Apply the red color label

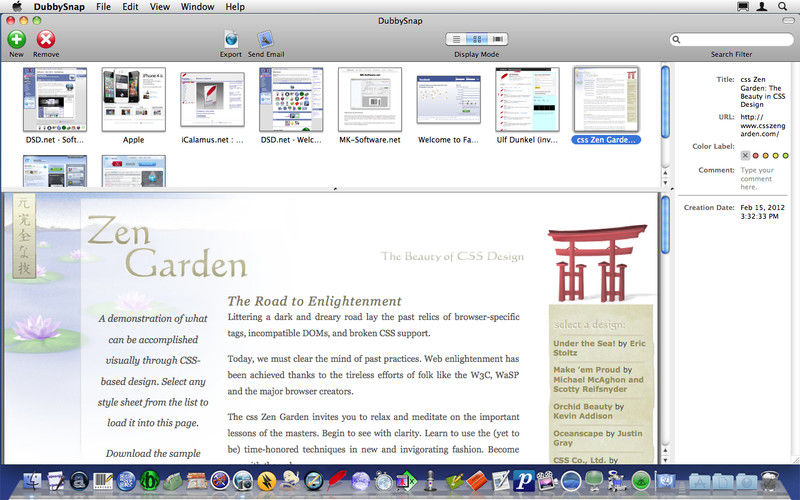coord(756,156)
